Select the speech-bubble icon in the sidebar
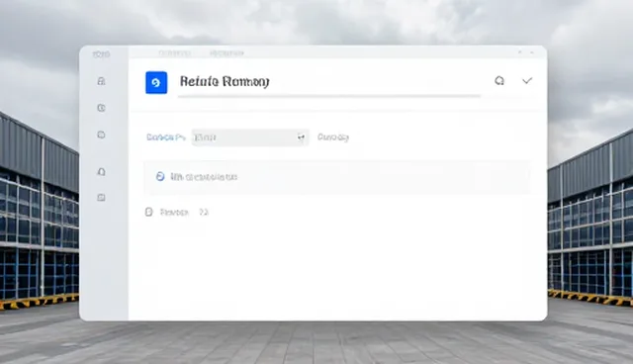The width and height of the screenshot is (633, 364). tap(101, 135)
